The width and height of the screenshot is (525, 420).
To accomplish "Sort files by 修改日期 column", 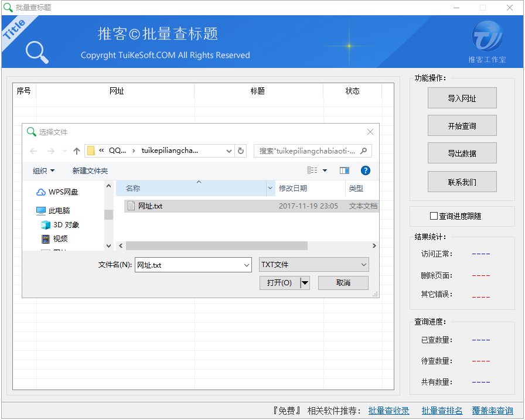I will click(x=310, y=189).
